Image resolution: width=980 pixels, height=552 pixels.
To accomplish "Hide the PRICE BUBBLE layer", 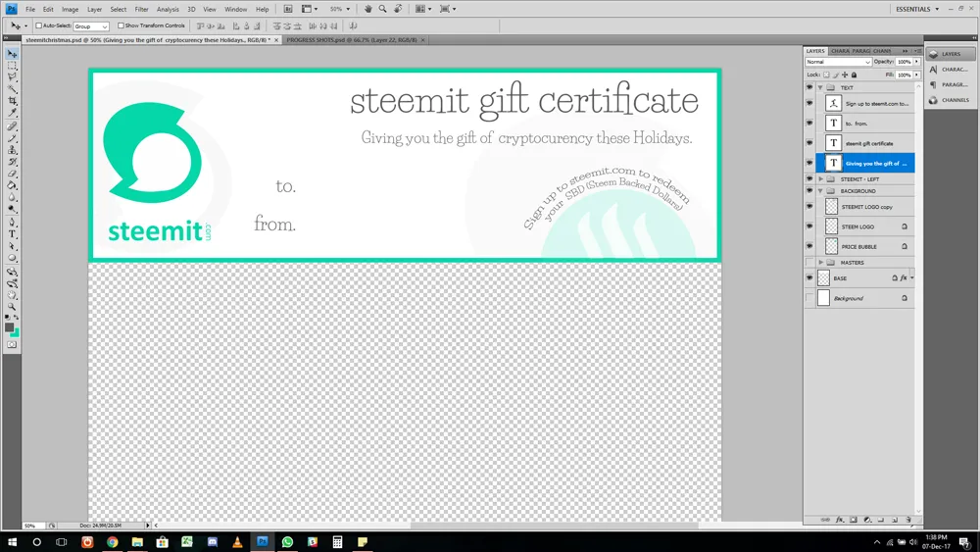I will (x=809, y=246).
